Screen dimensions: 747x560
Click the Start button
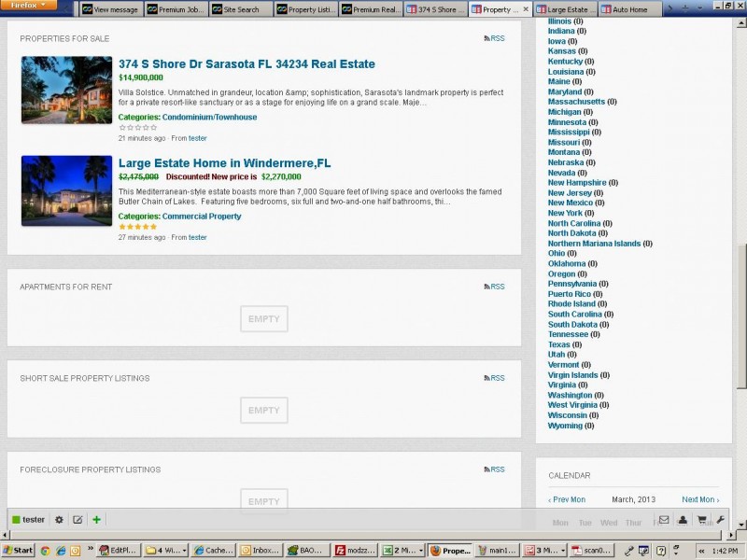coord(18,551)
